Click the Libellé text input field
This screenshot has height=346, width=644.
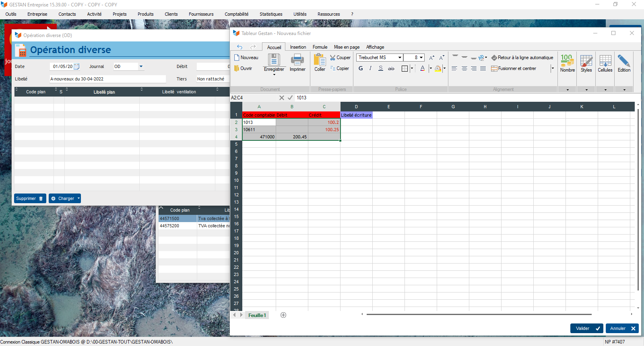tap(107, 79)
